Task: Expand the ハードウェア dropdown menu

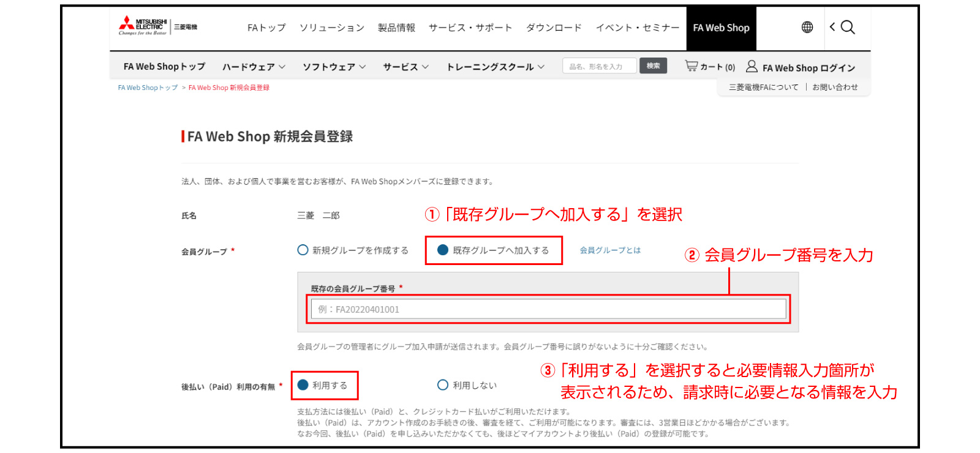Action: point(254,67)
